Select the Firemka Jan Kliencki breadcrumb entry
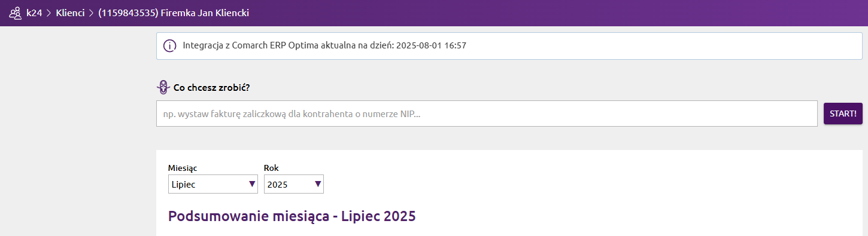The image size is (868, 236). pos(174,13)
